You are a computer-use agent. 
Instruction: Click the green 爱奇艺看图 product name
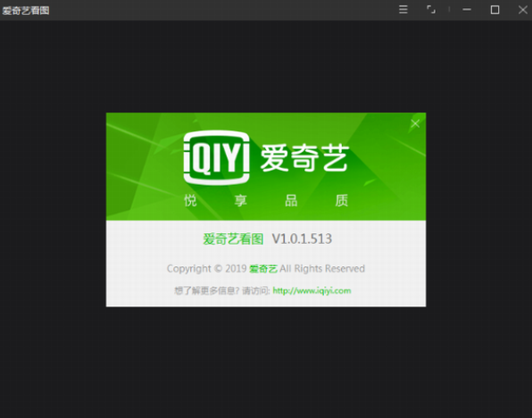233,239
